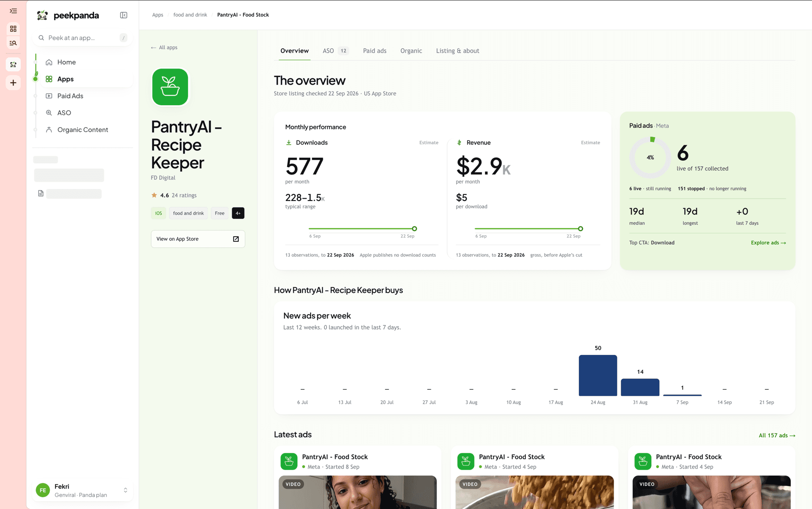The image size is (812, 509).
Task: Expand the Fekri account switcher chevron
Action: tap(125, 490)
